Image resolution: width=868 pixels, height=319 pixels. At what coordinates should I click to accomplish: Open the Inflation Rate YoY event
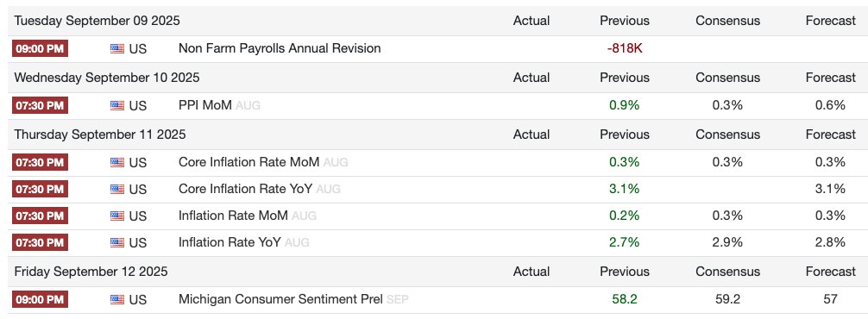pyautogui.click(x=230, y=242)
